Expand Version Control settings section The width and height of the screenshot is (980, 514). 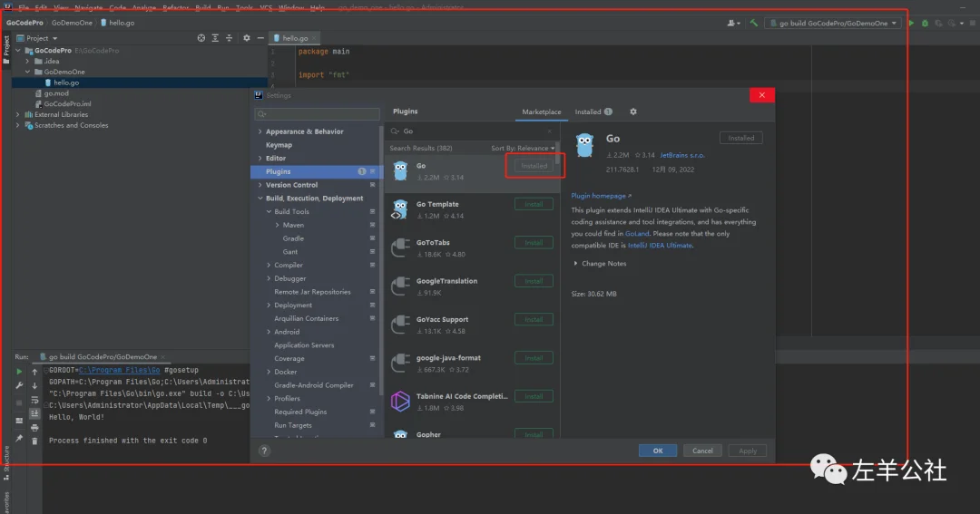[x=260, y=185]
